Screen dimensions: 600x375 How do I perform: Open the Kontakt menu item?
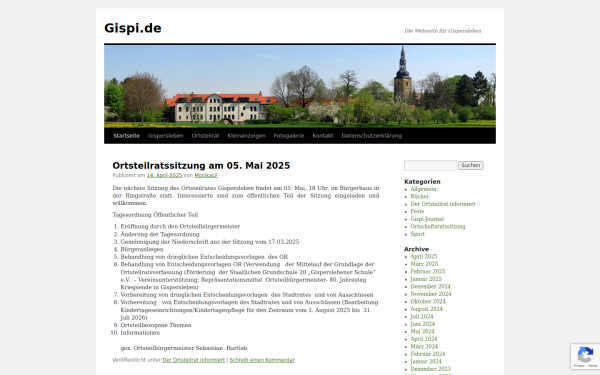pyautogui.click(x=323, y=136)
